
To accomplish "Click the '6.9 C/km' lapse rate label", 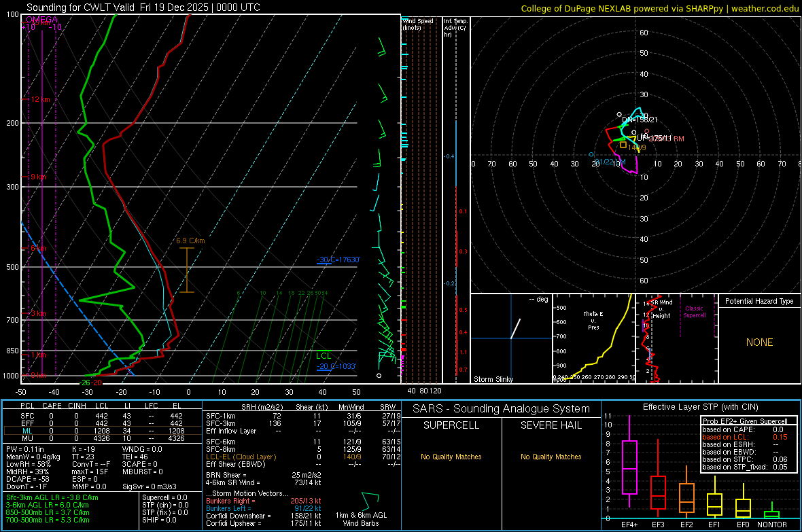I will tap(190, 241).
